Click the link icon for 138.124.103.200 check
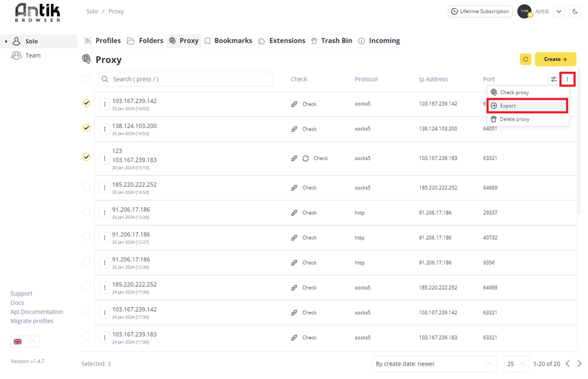 [x=294, y=129]
